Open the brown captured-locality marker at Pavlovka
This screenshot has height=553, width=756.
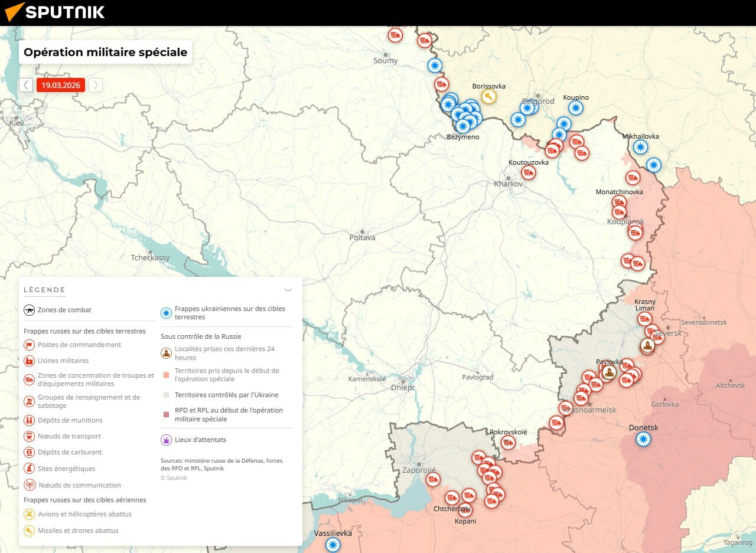coord(609,372)
